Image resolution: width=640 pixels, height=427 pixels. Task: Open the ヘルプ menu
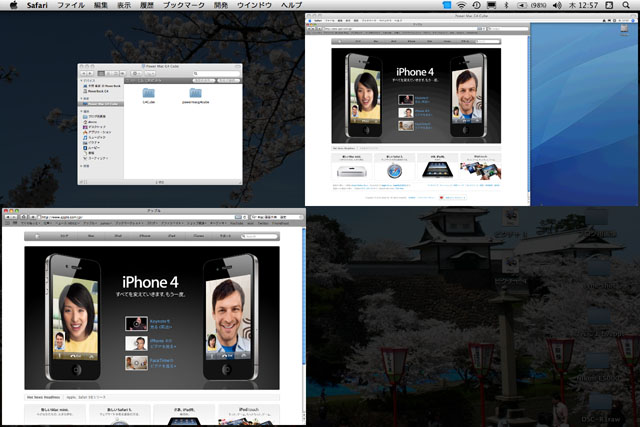(x=291, y=5)
